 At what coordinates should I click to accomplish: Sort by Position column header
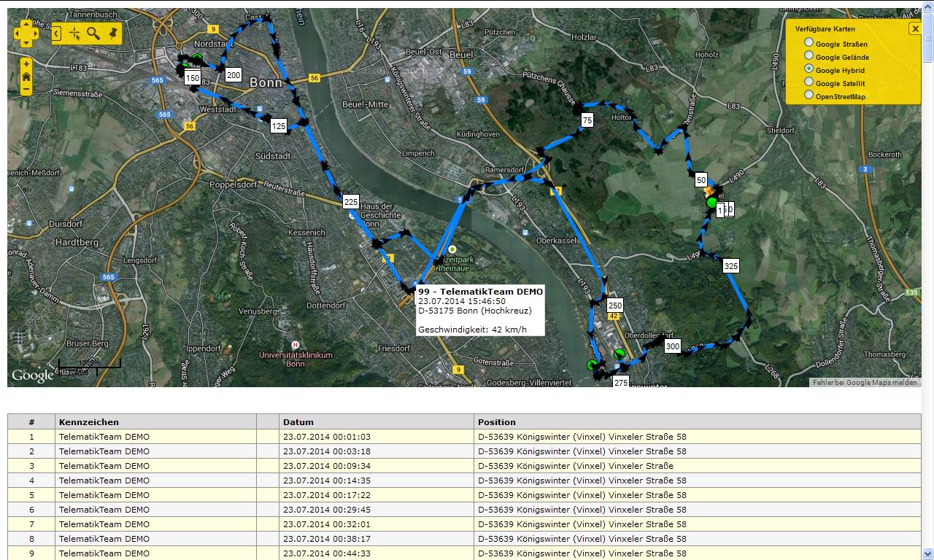coord(698,421)
